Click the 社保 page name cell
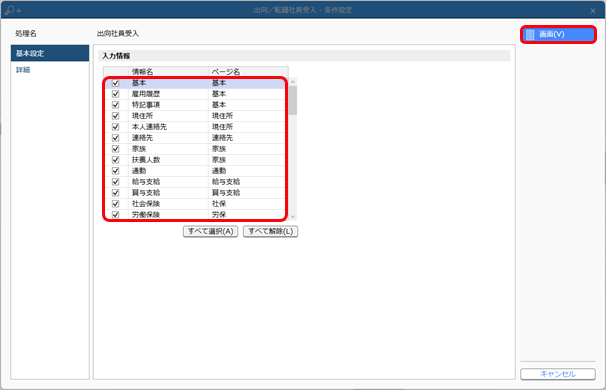The height and width of the screenshot is (390, 606). coord(247,204)
